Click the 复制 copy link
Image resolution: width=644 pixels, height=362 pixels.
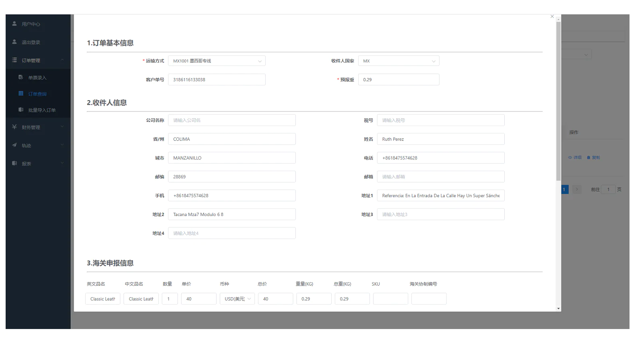coord(593,157)
